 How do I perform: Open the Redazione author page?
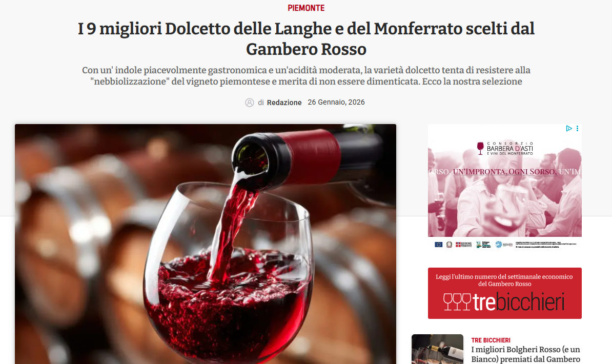pyautogui.click(x=284, y=103)
